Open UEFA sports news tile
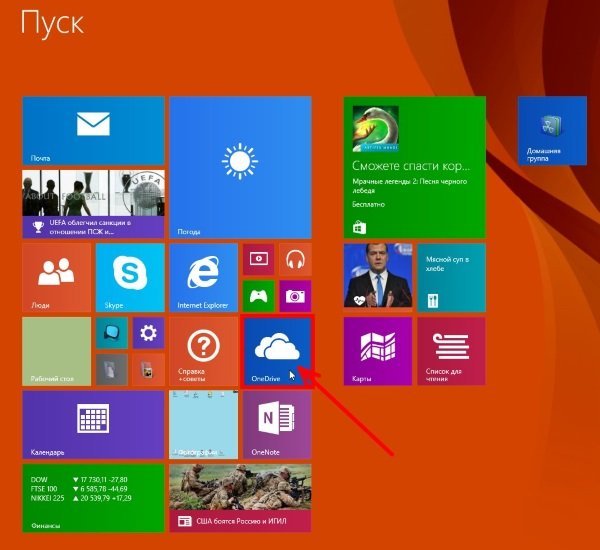Image resolution: width=600 pixels, height=550 pixels. click(93, 204)
